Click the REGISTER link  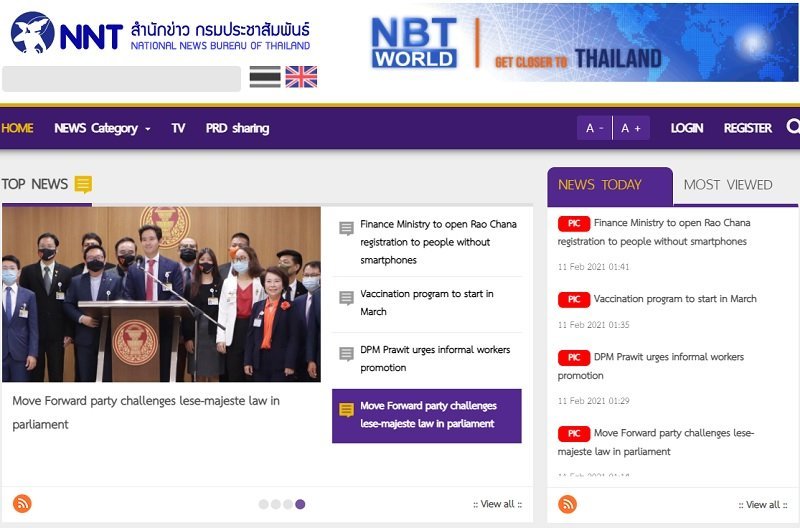tap(747, 128)
